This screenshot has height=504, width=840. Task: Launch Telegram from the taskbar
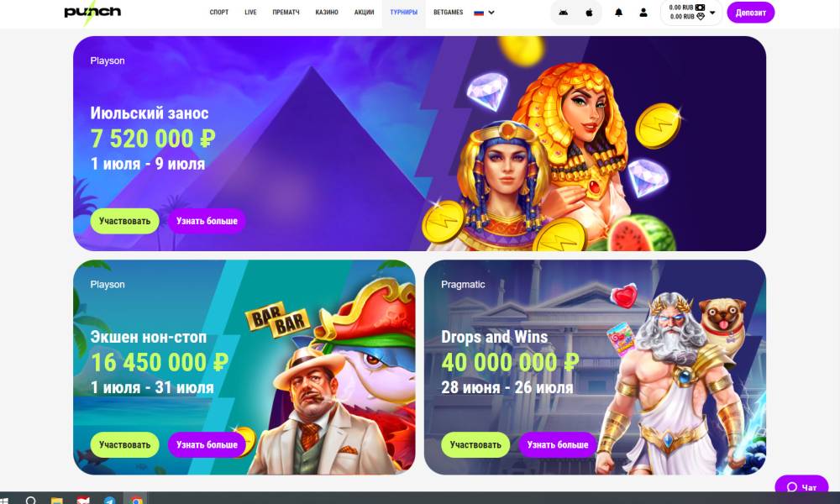pos(109,501)
